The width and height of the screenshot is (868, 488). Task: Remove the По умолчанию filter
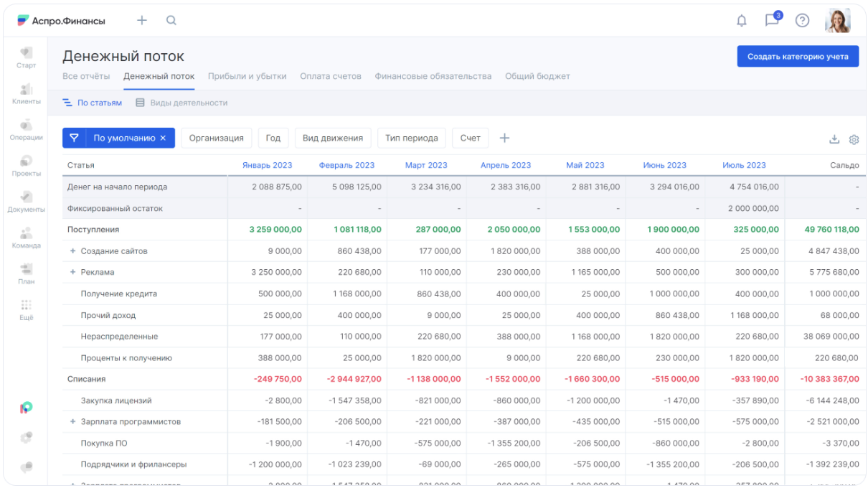163,139
